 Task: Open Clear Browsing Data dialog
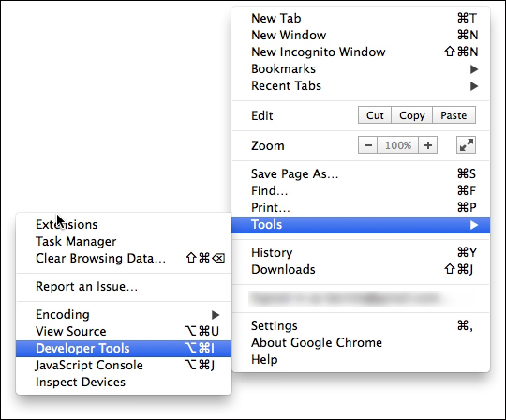tap(124, 258)
